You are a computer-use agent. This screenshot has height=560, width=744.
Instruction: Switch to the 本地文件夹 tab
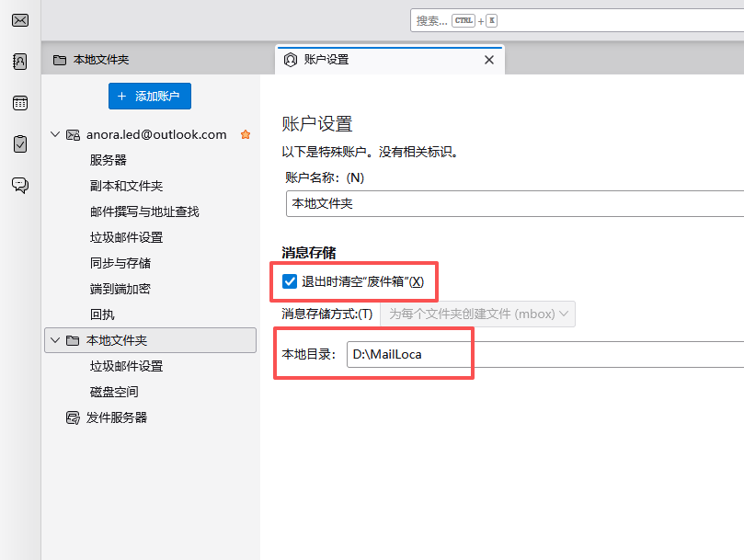pos(158,60)
